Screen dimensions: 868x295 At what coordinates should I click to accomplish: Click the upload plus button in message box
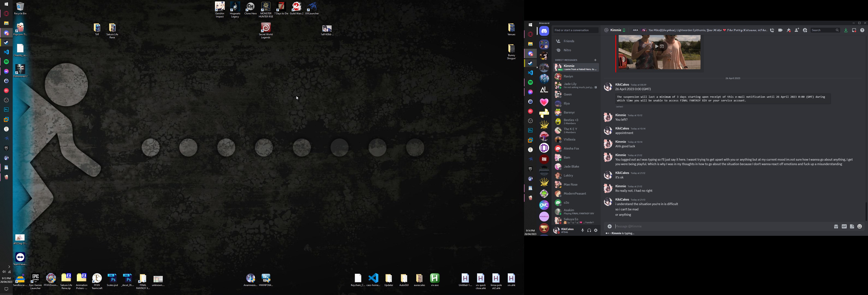[610, 227]
